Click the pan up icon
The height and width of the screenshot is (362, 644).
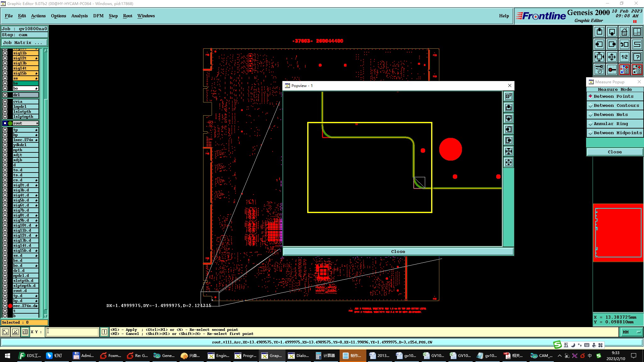coord(599,32)
